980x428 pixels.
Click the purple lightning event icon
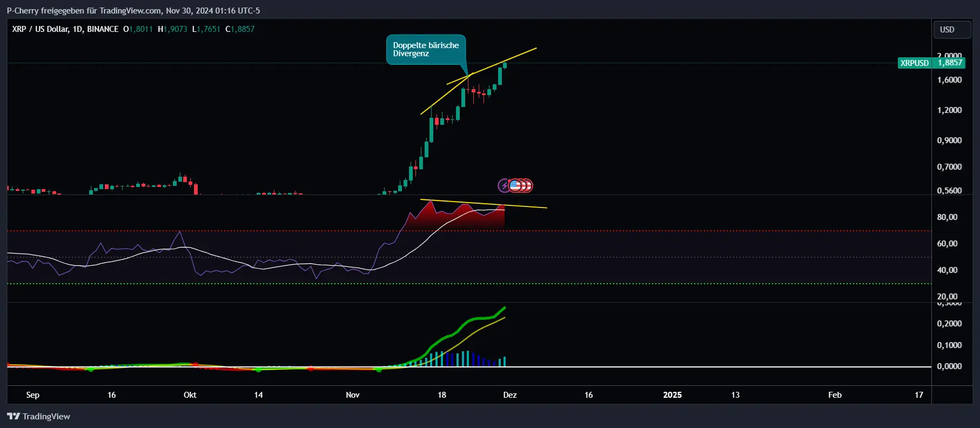click(x=504, y=186)
